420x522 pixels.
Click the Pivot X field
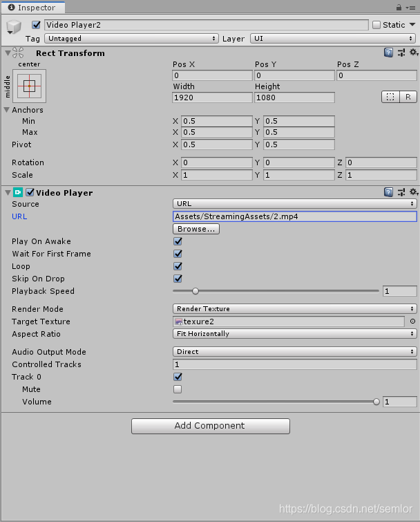pos(216,145)
